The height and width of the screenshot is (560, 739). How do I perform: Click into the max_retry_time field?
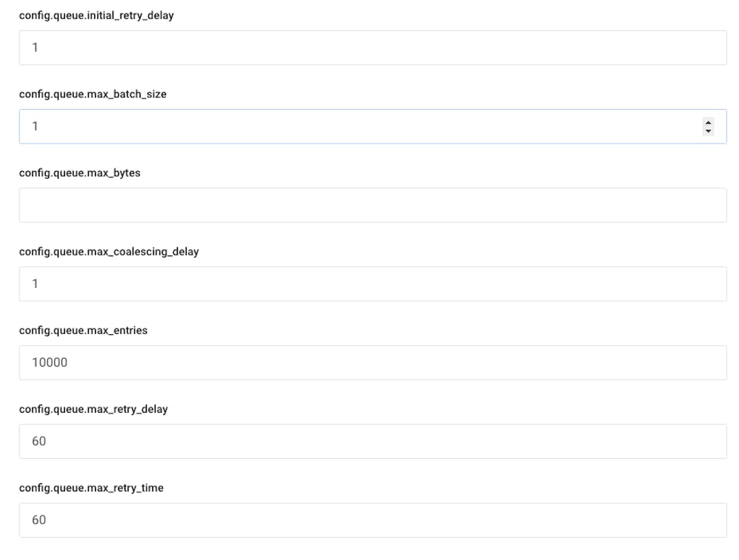[x=372, y=520]
